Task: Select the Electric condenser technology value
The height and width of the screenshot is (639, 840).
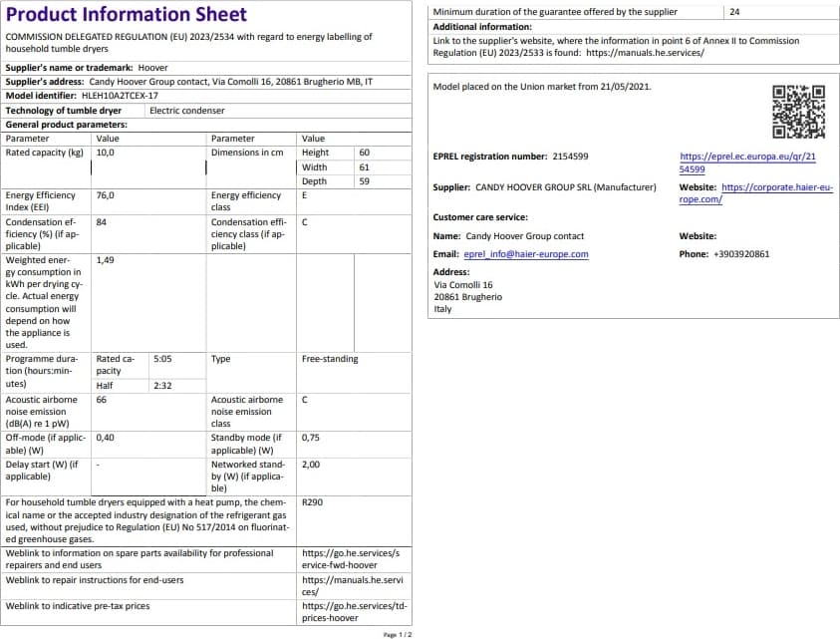Action: pyautogui.click(x=186, y=111)
